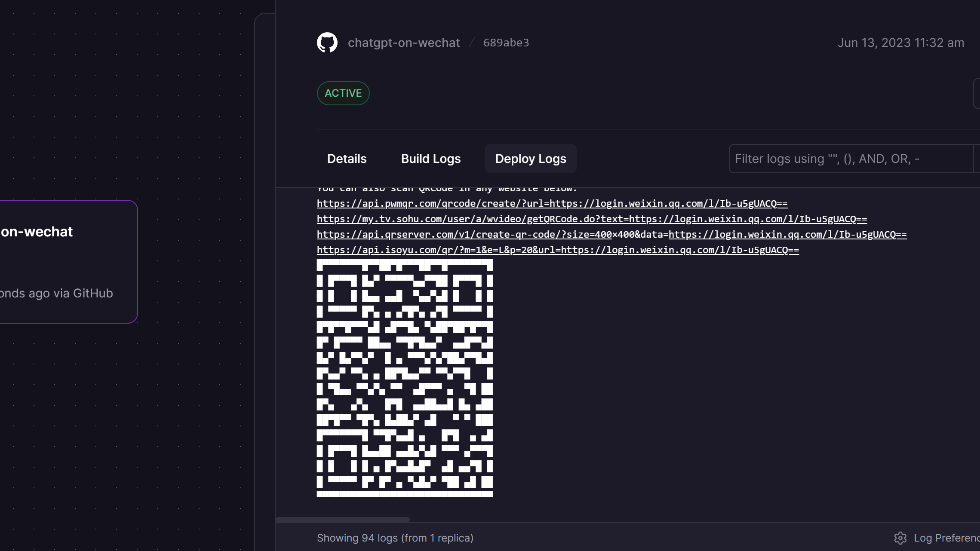Click the Jun 13, 2023 11:32 am timestamp
This screenshot has height=551, width=980.
click(901, 43)
